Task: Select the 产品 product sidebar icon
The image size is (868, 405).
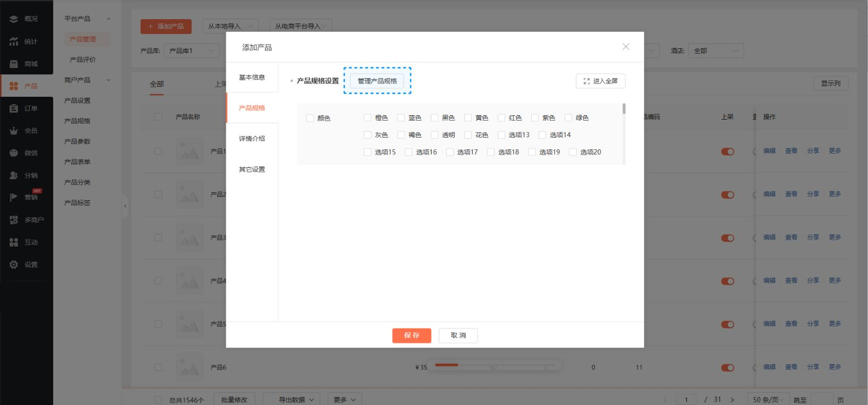Action: coord(14,86)
